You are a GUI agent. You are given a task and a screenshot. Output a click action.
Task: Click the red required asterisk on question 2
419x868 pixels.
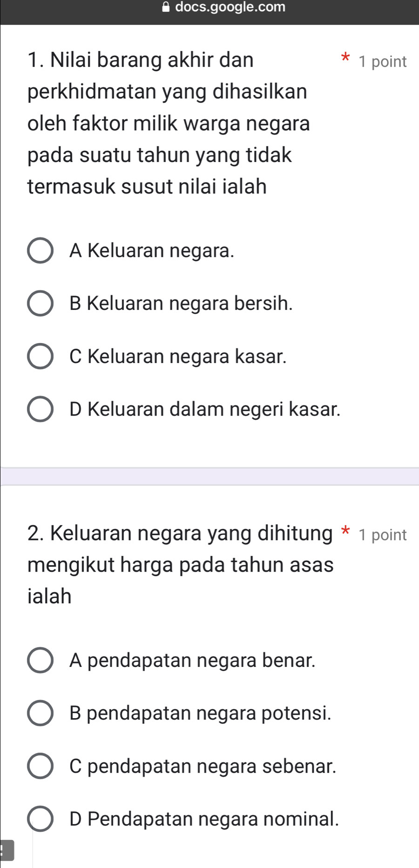tap(345, 531)
